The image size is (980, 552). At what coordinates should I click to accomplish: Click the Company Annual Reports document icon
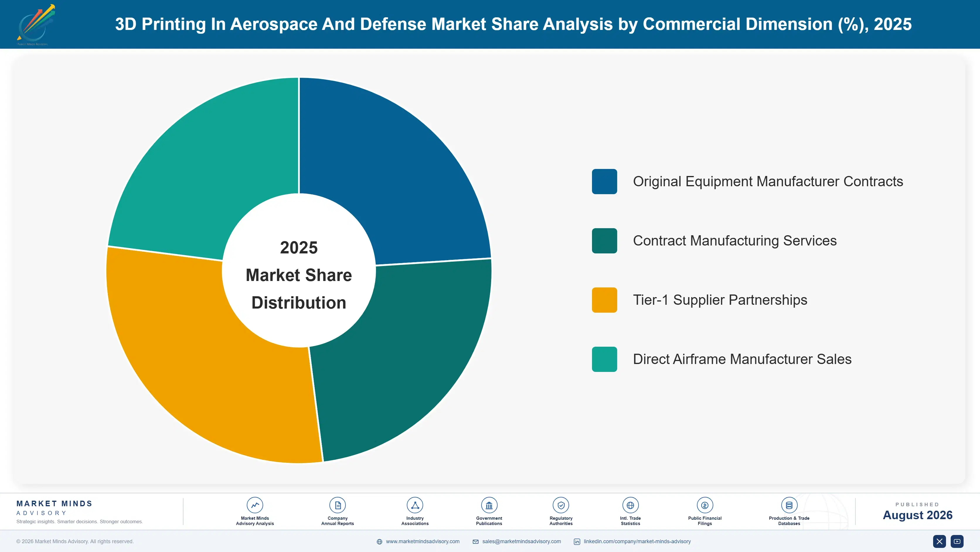[x=337, y=505]
